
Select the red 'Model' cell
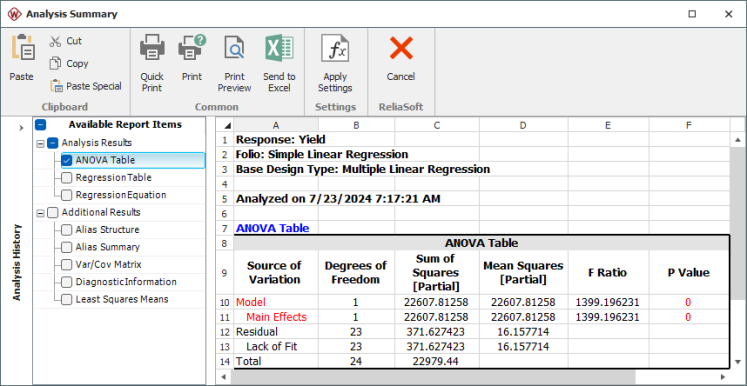(276, 302)
